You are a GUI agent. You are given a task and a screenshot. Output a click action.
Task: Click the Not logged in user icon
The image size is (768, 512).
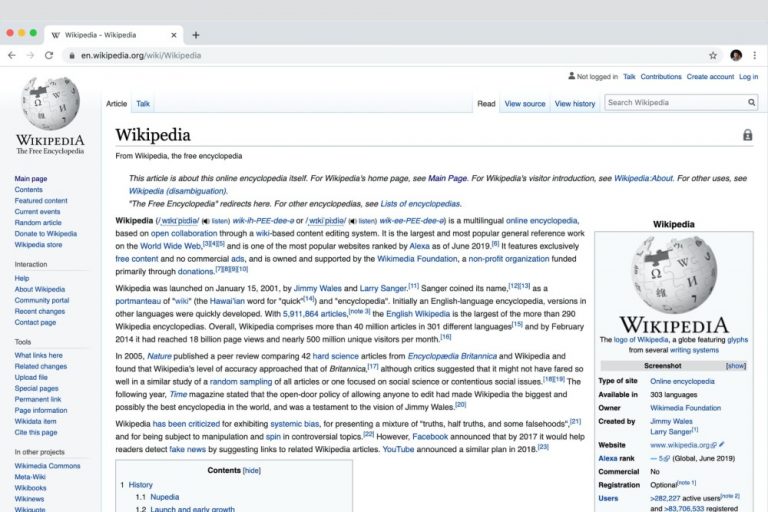[572, 76]
